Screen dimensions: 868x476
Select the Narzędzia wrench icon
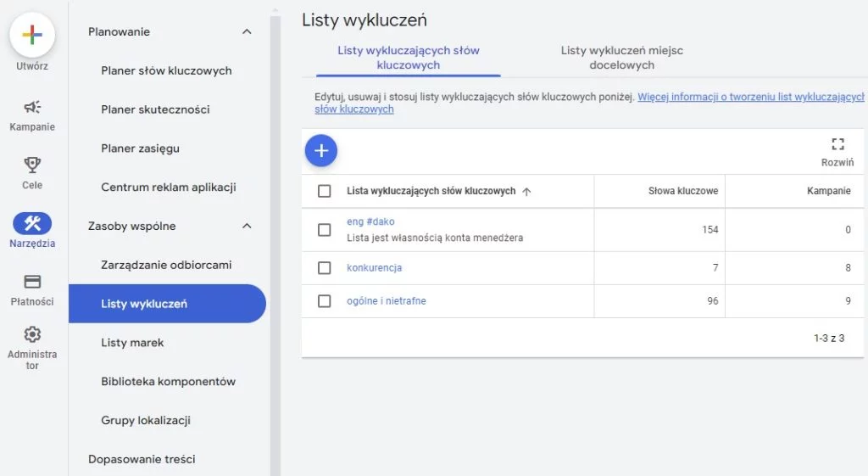(32, 223)
